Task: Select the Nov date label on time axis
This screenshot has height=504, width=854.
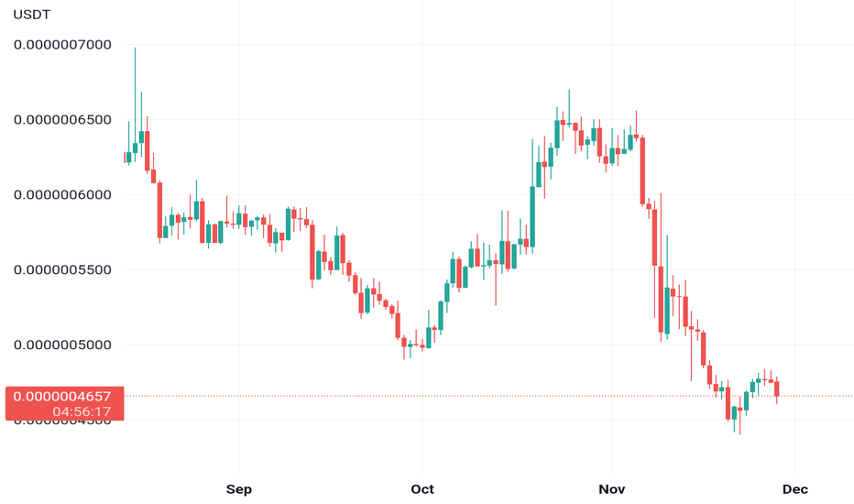Action: click(x=611, y=489)
